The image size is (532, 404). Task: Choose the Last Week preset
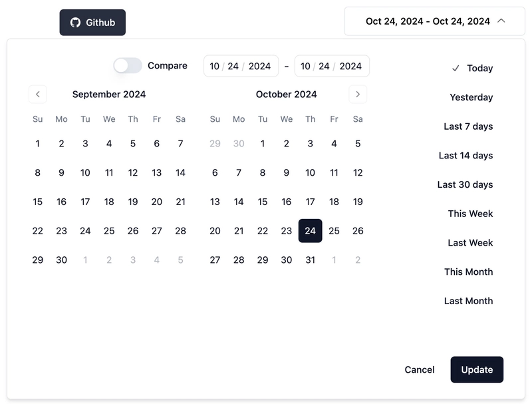pyautogui.click(x=470, y=243)
